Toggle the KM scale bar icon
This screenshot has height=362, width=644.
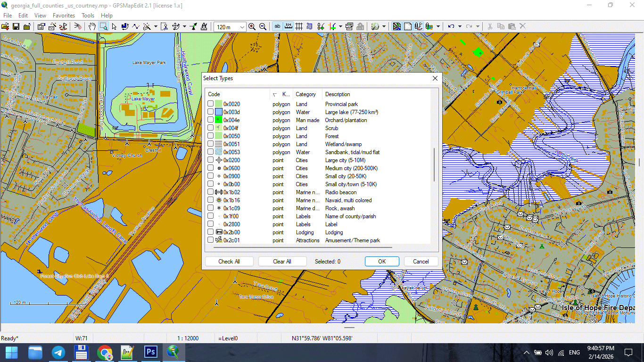pos(288,26)
